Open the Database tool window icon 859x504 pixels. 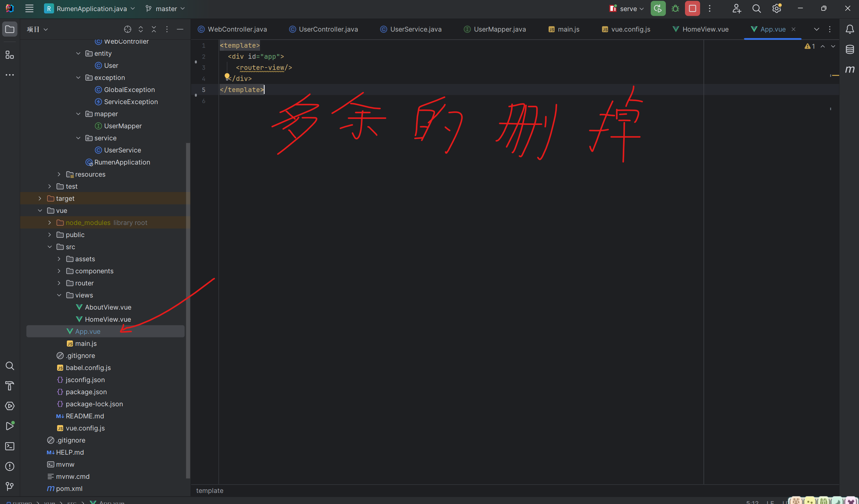click(x=850, y=49)
